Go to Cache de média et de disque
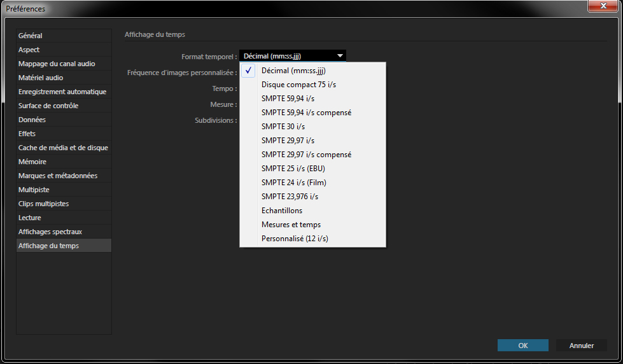 pyautogui.click(x=64, y=148)
